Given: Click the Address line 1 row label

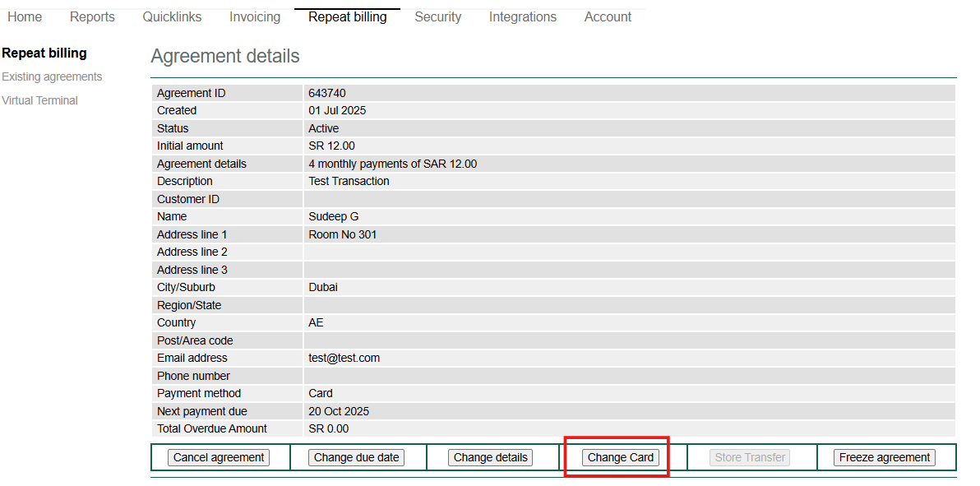Looking at the screenshot, I should pyautogui.click(x=192, y=234).
